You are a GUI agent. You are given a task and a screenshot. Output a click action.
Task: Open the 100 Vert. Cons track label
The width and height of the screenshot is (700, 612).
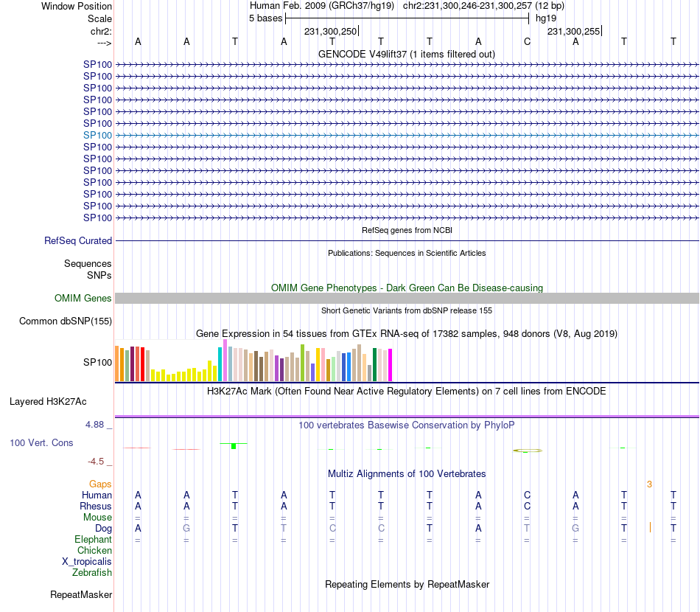[41, 442]
